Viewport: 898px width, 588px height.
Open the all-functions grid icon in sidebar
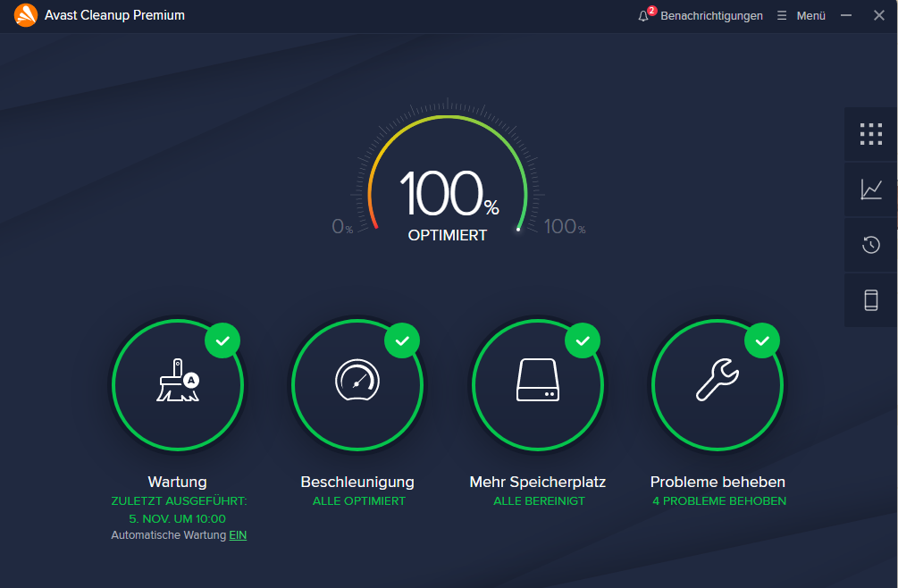(870, 134)
